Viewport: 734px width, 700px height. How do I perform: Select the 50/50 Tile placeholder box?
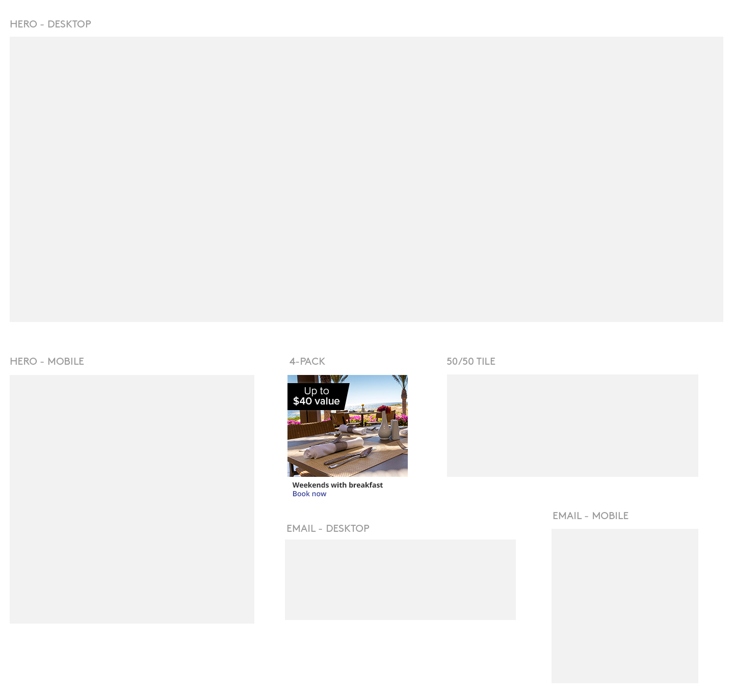point(572,425)
